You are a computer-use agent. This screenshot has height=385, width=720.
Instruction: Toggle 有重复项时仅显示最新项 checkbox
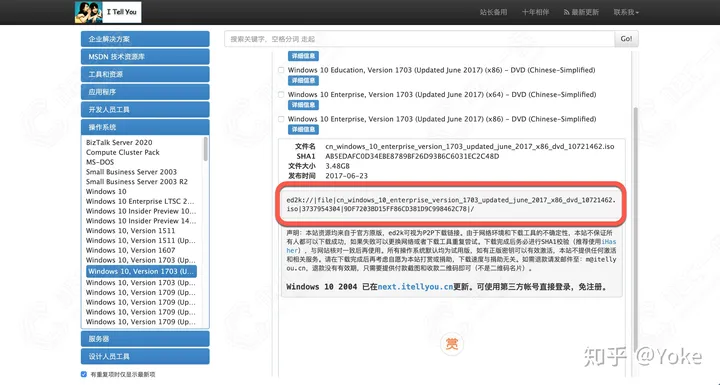84,374
